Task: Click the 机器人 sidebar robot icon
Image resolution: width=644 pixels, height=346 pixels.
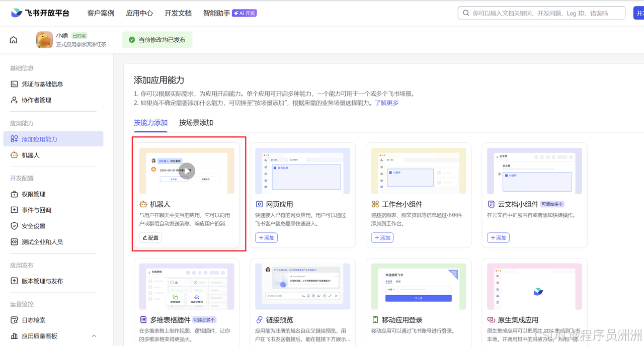Action: click(x=14, y=155)
